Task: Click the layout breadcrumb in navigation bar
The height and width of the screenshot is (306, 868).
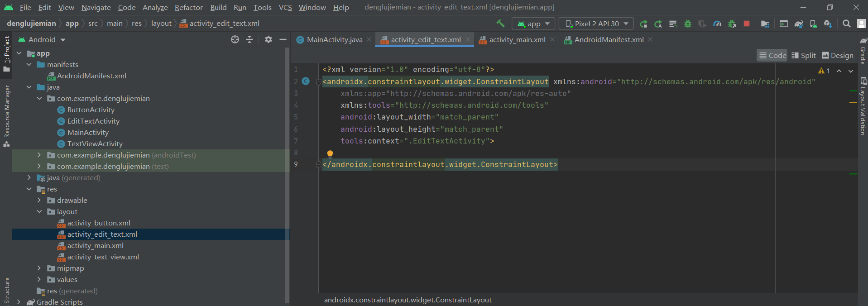Action: pyautogui.click(x=161, y=23)
